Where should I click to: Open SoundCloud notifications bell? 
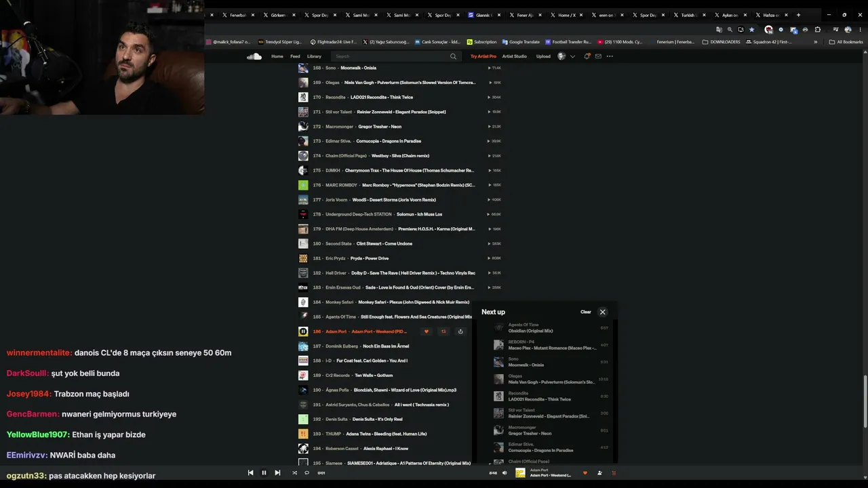(x=587, y=56)
